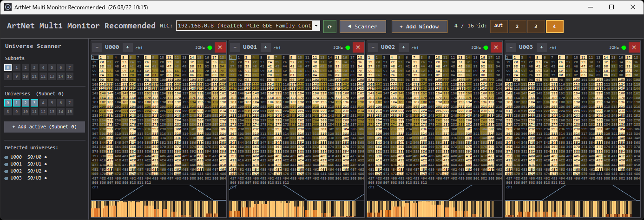
Task: Click the plus button beside U003
Action: (x=541, y=47)
